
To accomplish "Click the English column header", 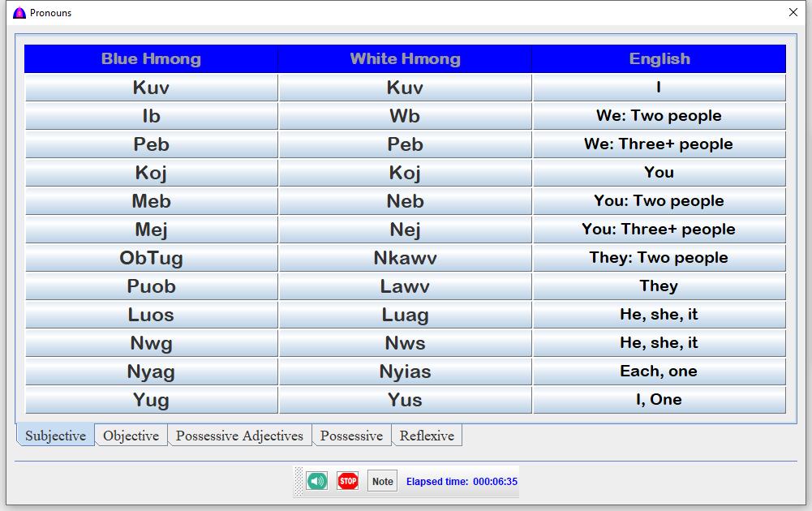I will click(x=659, y=59).
